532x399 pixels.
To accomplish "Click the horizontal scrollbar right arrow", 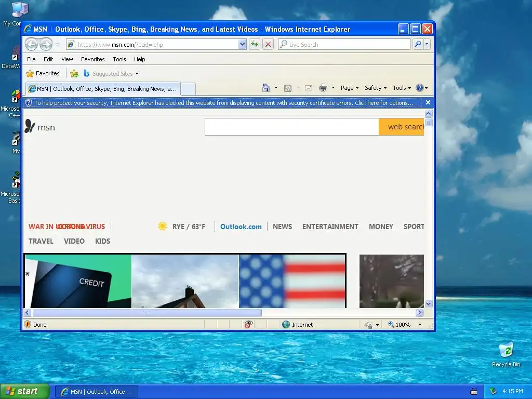I will click(419, 312).
